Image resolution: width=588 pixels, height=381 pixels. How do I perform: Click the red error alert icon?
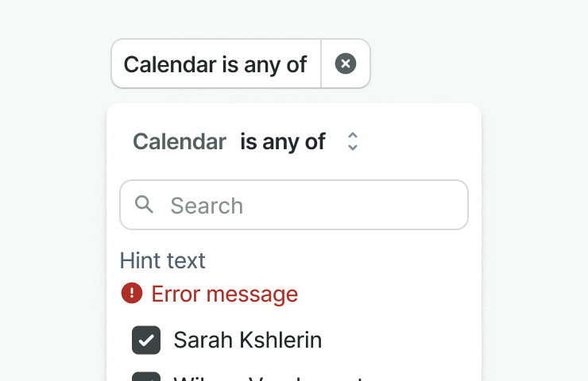click(x=131, y=294)
